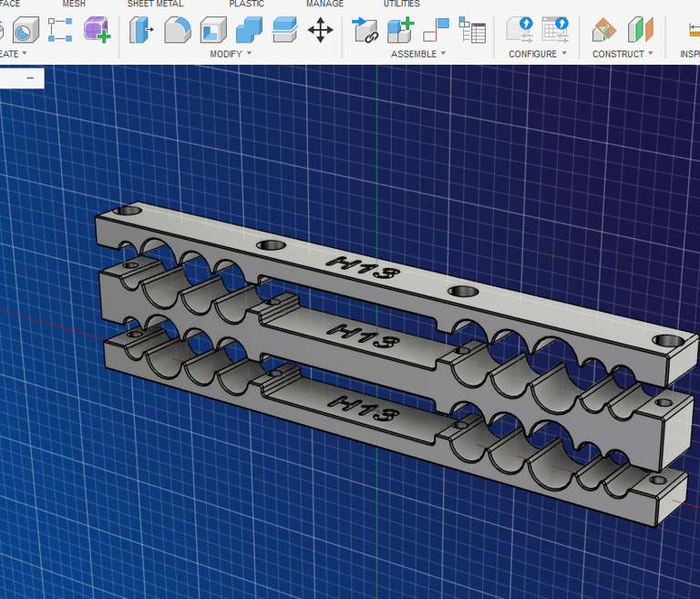Switch to the SHEET METAL tab
This screenshot has width=700, height=599.
tap(153, 5)
